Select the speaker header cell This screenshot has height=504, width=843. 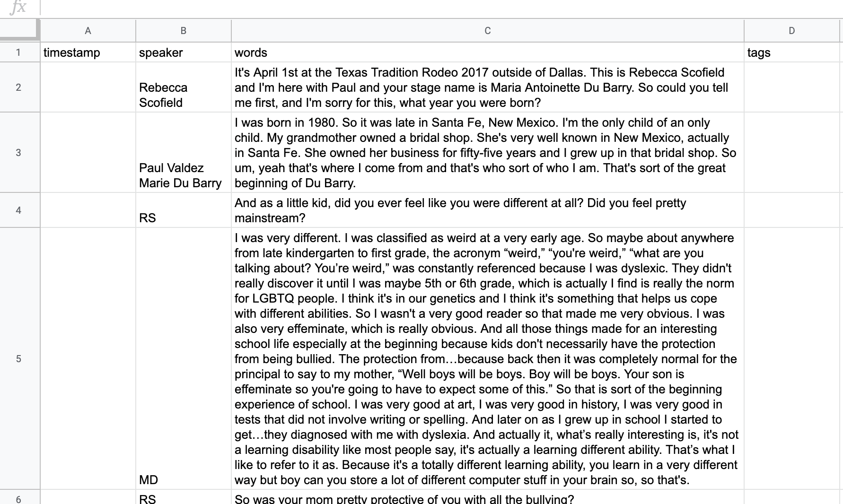pos(183,52)
